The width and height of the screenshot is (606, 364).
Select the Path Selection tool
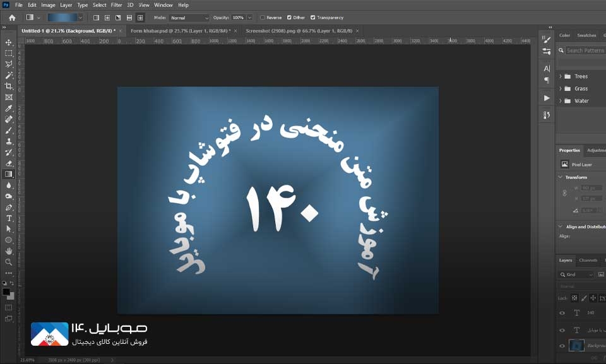[8, 229]
